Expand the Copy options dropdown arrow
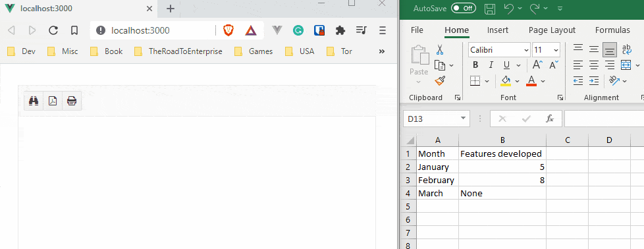 pos(451,65)
